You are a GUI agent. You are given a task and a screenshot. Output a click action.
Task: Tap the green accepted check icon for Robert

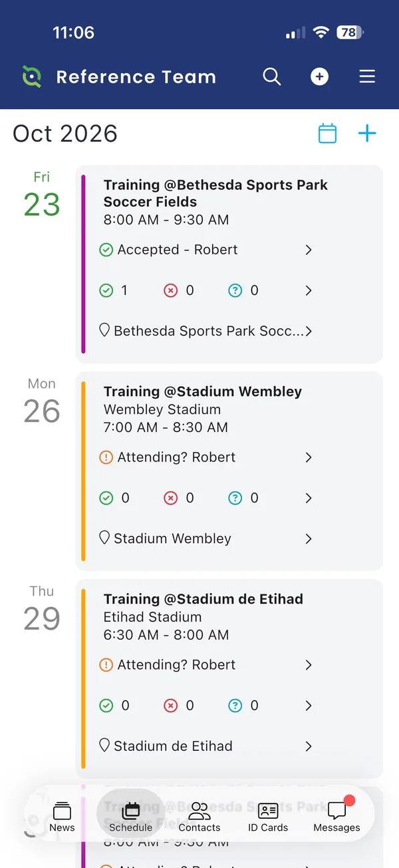[106, 250]
